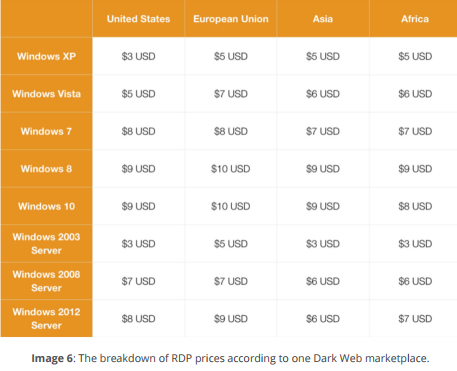Click Windows 7 European Union price cell
The height and width of the screenshot is (371, 457).
coord(231,131)
